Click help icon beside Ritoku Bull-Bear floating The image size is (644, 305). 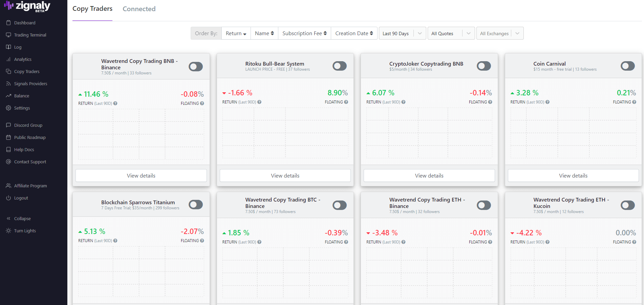pyautogui.click(x=346, y=102)
